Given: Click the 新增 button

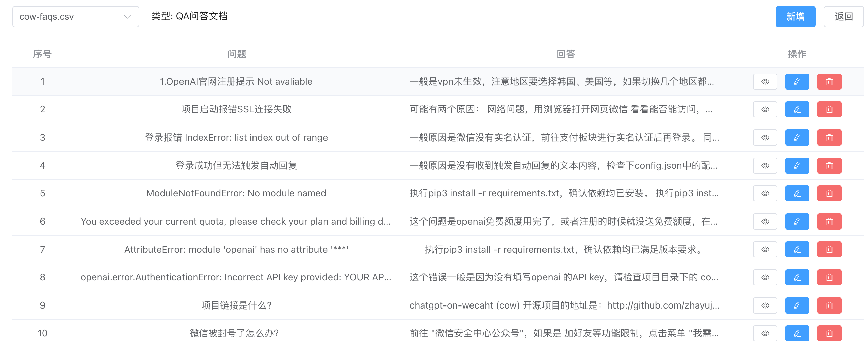Looking at the screenshot, I should [x=795, y=16].
